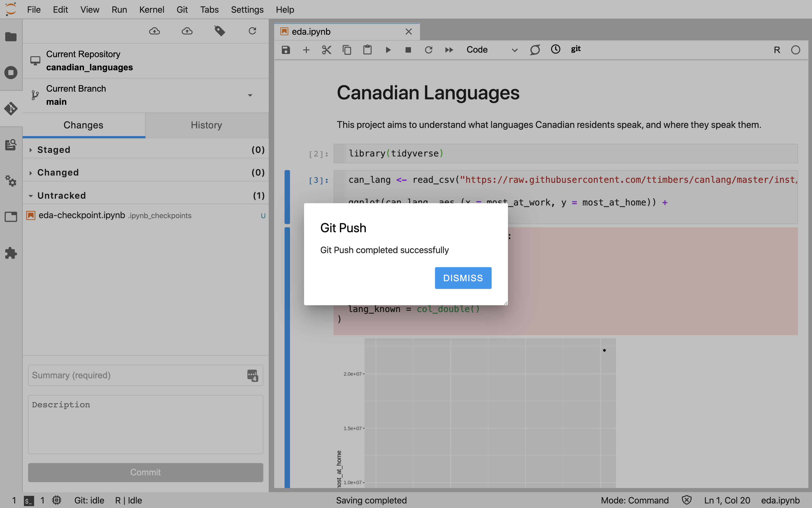
Task: Open the notebook checkpoint clock icon
Action: (556, 49)
